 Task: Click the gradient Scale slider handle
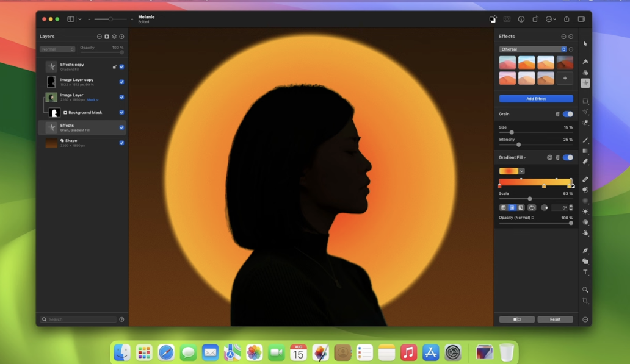click(x=530, y=199)
